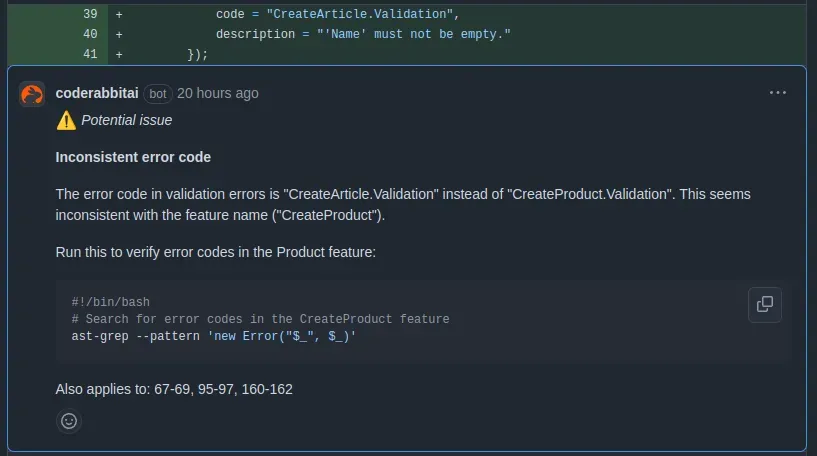Click the 'Also applies to: 67-69' text
The height and width of the screenshot is (456, 817).
point(174,389)
